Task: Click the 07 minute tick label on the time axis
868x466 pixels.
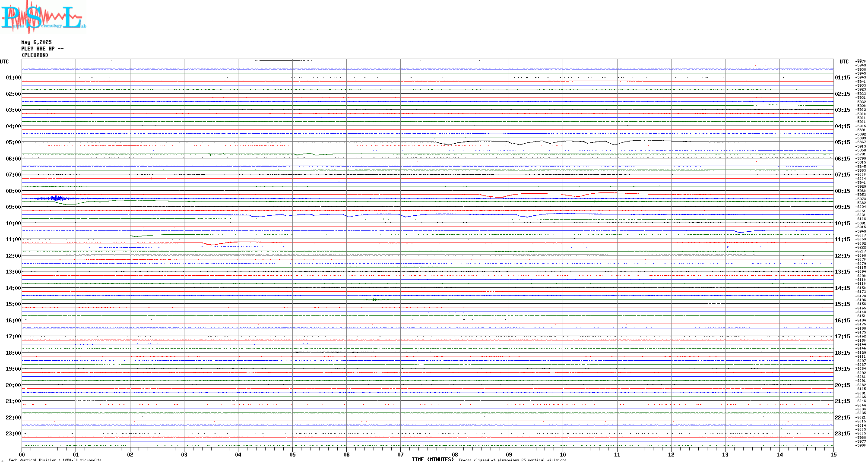Action: point(401,454)
